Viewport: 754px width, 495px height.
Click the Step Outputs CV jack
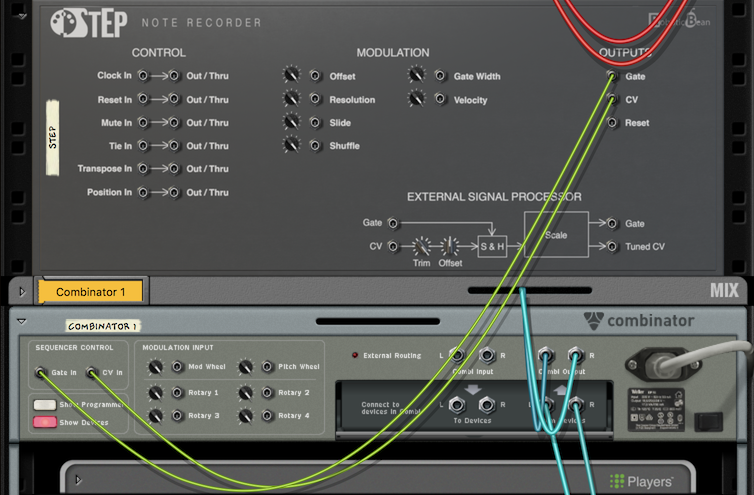612,99
